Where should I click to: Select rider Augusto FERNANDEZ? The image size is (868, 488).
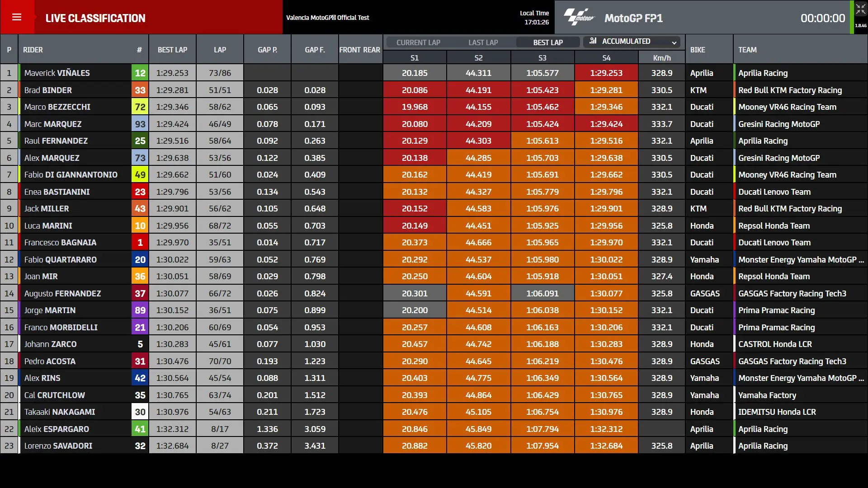(63, 293)
